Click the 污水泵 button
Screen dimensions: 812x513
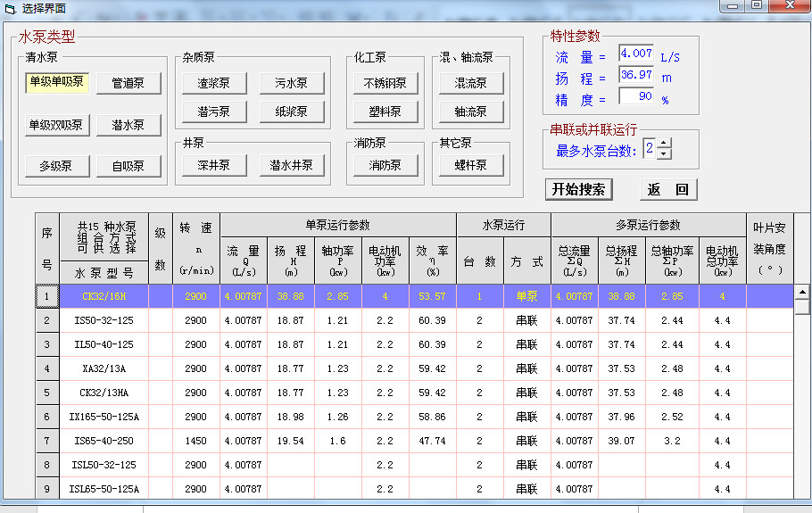pyautogui.click(x=292, y=83)
